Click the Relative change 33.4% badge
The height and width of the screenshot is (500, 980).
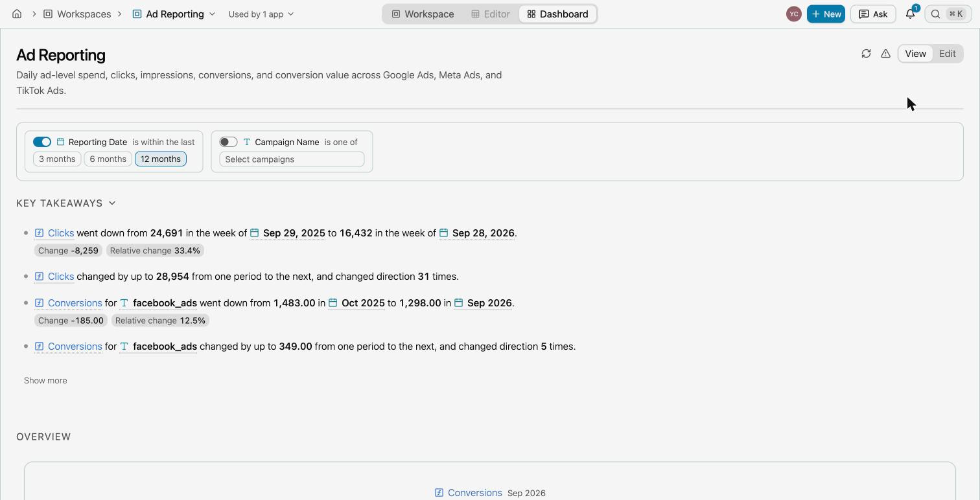(x=155, y=251)
